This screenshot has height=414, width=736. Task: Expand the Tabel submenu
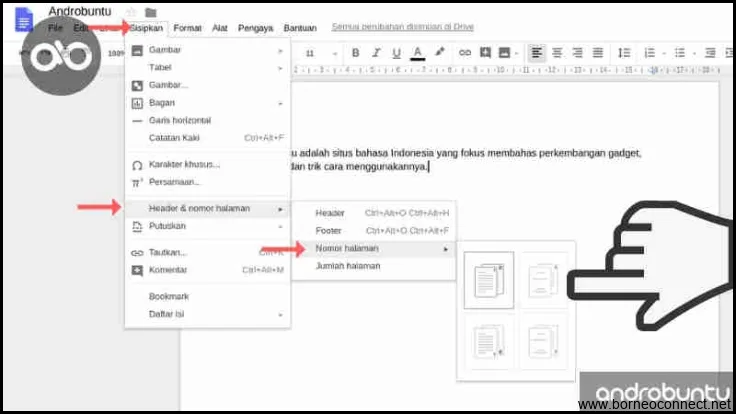(207, 68)
